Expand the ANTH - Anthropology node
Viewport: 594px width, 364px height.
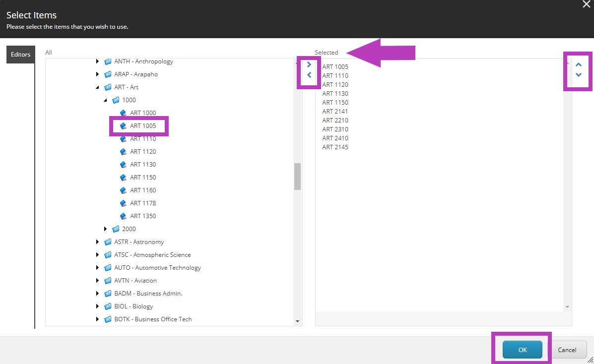tap(97, 61)
